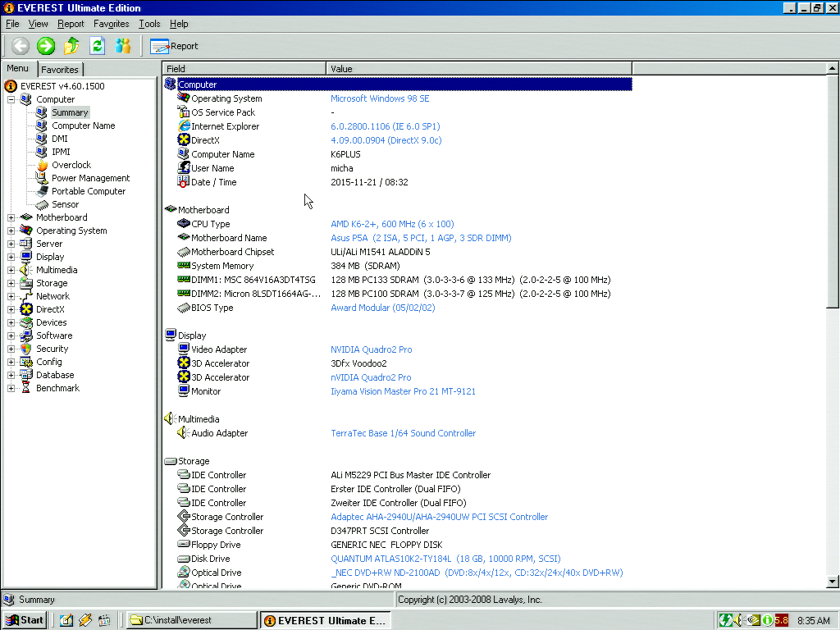This screenshot has width=840, height=630.
Task: Expand the Multimedia tree node
Action: click(x=11, y=270)
